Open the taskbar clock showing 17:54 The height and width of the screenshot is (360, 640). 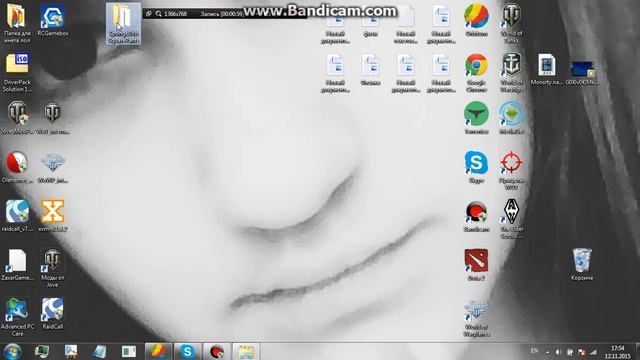(x=618, y=352)
